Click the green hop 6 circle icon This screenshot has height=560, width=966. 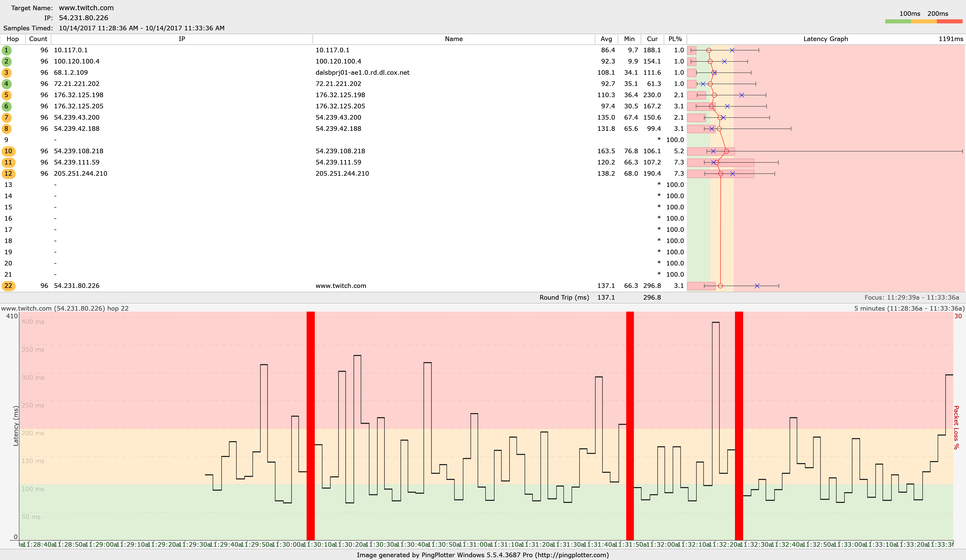click(x=6, y=106)
